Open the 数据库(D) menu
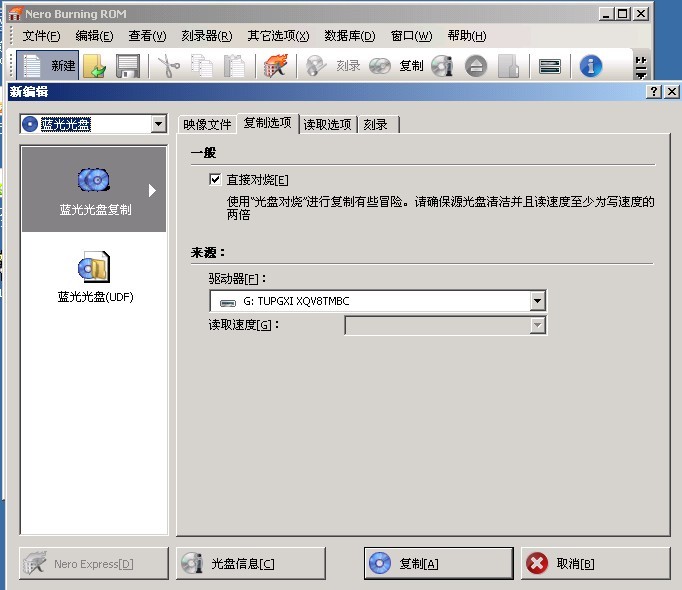 pyautogui.click(x=349, y=36)
